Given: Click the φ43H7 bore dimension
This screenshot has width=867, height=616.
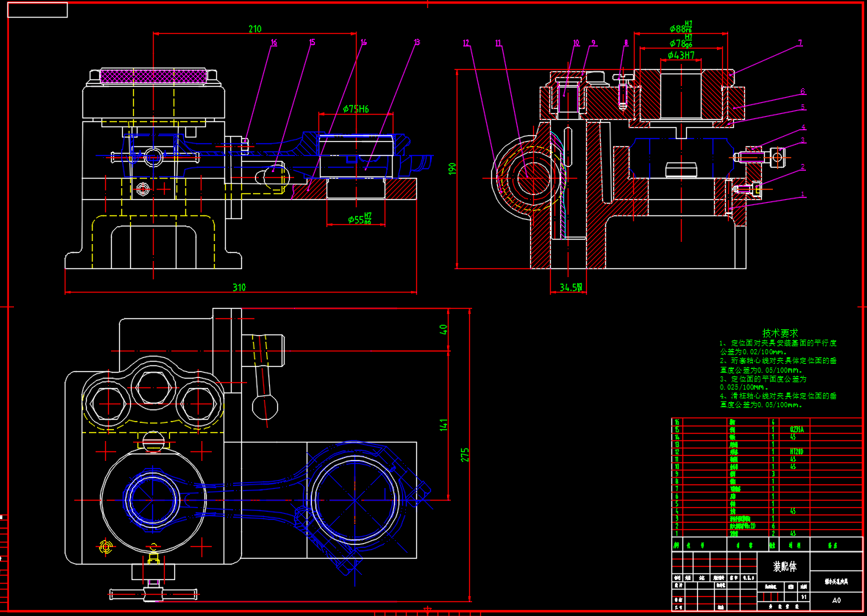Looking at the screenshot, I should click(x=681, y=55).
